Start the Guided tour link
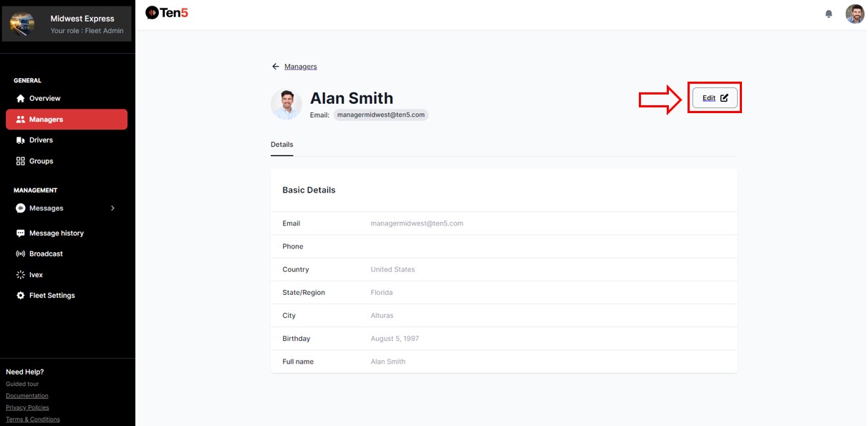The height and width of the screenshot is (426, 868). pyautogui.click(x=22, y=384)
